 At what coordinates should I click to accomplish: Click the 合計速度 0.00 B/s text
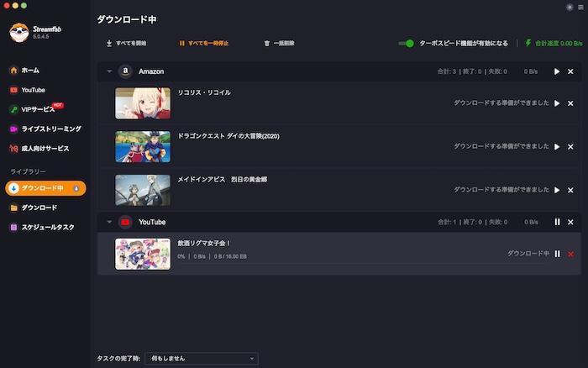tap(559, 44)
